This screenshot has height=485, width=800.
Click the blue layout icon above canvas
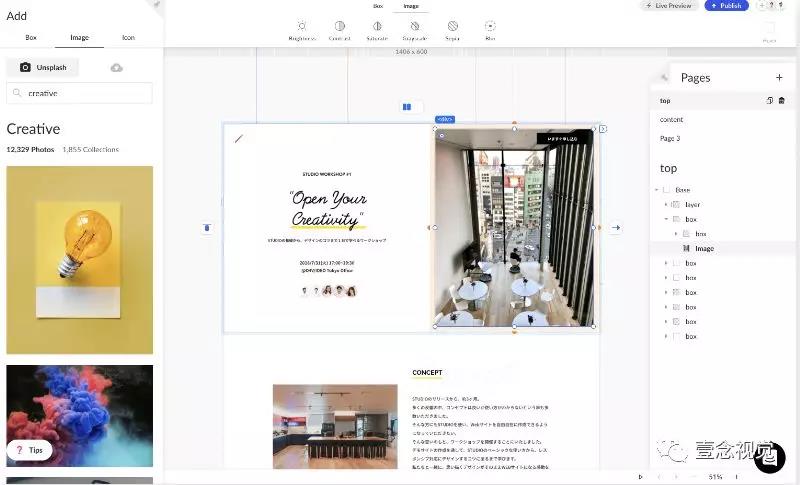(407, 107)
